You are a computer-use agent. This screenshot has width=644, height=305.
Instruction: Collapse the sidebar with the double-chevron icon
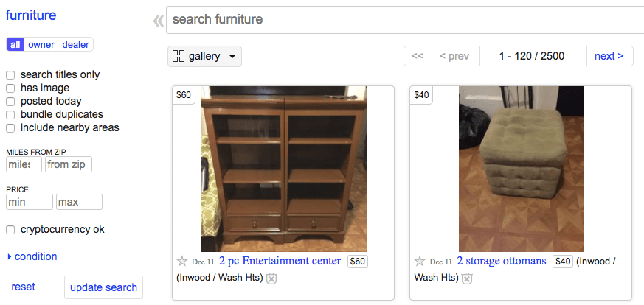[157, 20]
